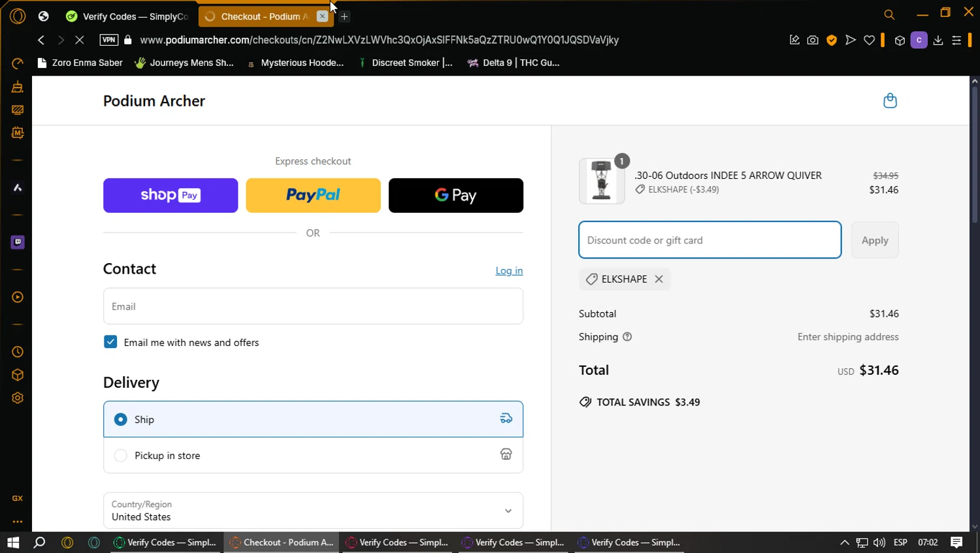Open the purple C extension icon
This screenshot has height=553, width=980.
click(x=919, y=40)
